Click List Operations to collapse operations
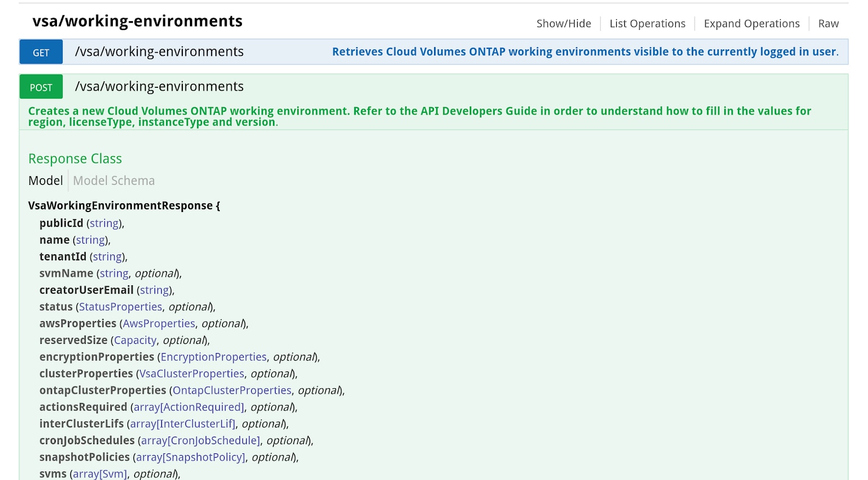 point(647,23)
